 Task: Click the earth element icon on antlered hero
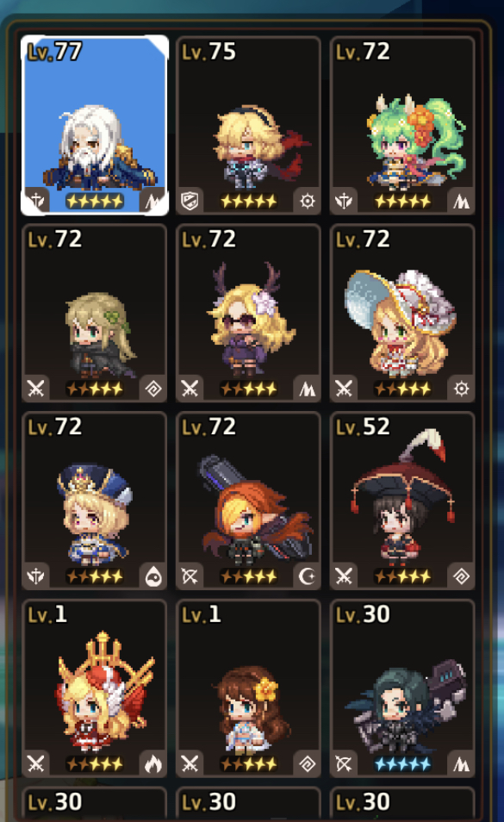click(x=308, y=389)
